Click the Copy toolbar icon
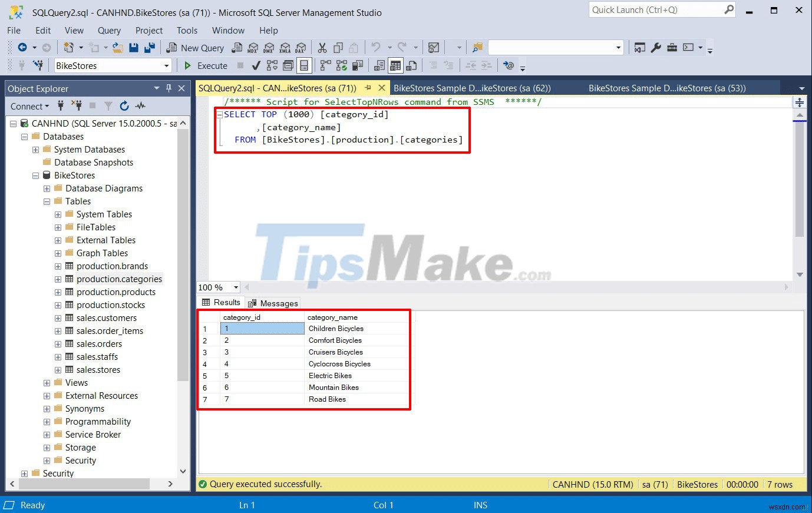 pyautogui.click(x=338, y=47)
